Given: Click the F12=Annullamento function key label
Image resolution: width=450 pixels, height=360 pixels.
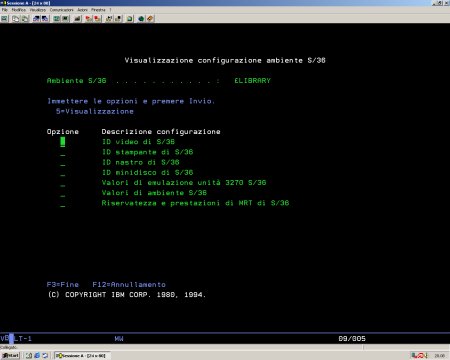Looking at the screenshot, I should point(129,285).
